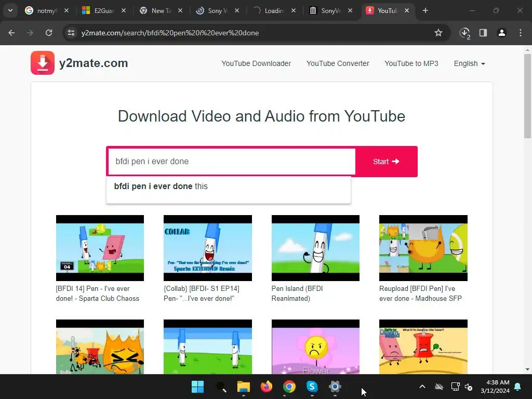This screenshot has height=399, width=532.
Task: Switch to the Sony V tab
Action: pyautogui.click(x=212, y=10)
